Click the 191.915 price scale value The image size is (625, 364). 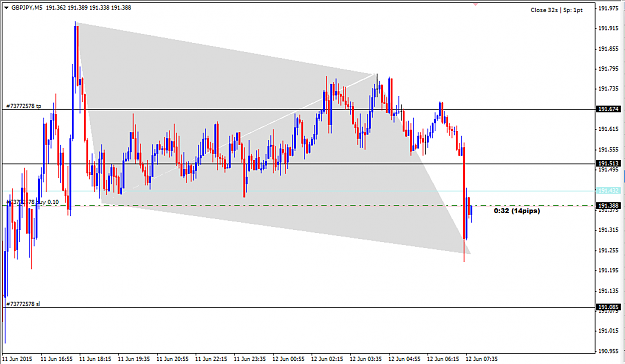click(x=608, y=28)
